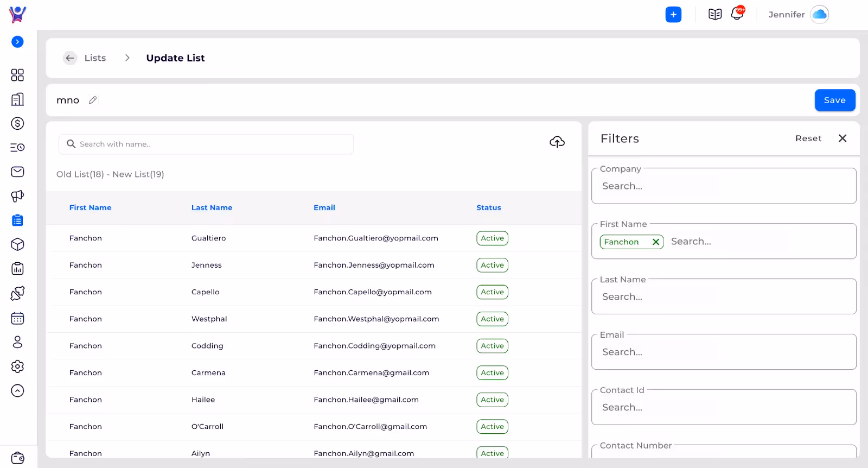Edit list name via pencil icon
The height and width of the screenshot is (468, 868).
click(93, 100)
